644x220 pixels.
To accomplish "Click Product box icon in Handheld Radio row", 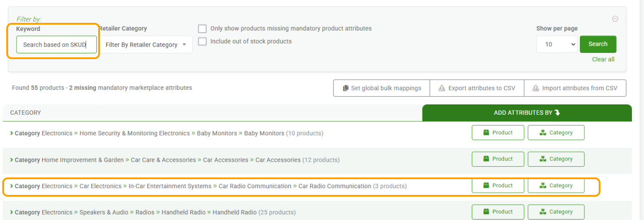I will coord(486,212).
